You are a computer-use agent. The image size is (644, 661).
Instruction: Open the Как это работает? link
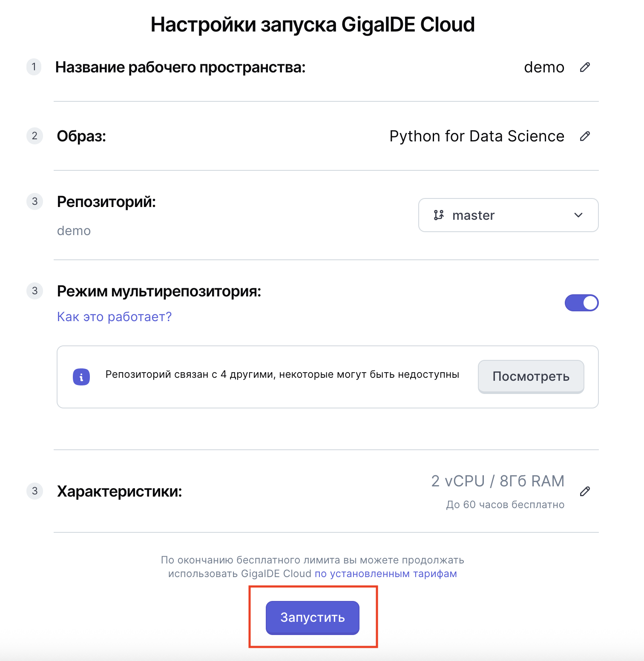(114, 317)
